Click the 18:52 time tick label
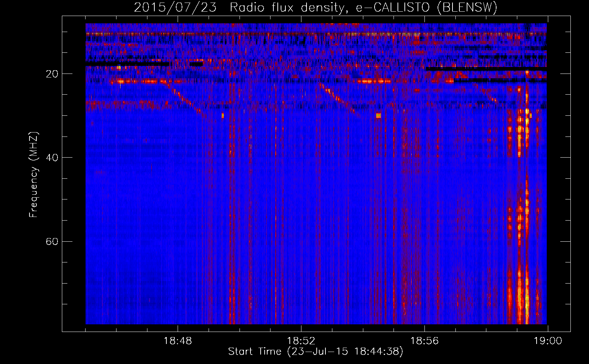This screenshot has width=589, height=364. click(301, 341)
